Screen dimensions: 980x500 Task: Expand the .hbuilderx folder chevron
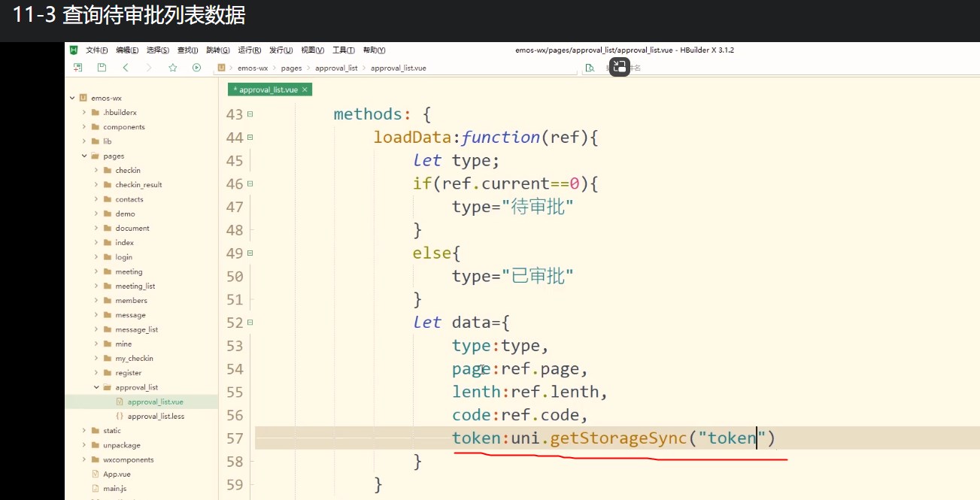tap(84, 113)
